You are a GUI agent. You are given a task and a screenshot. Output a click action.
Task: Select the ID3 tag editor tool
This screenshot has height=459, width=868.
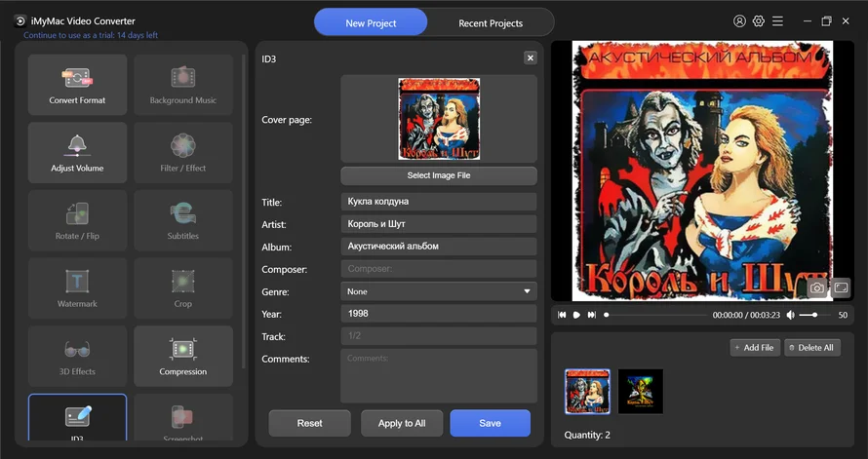[x=77, y=418]
